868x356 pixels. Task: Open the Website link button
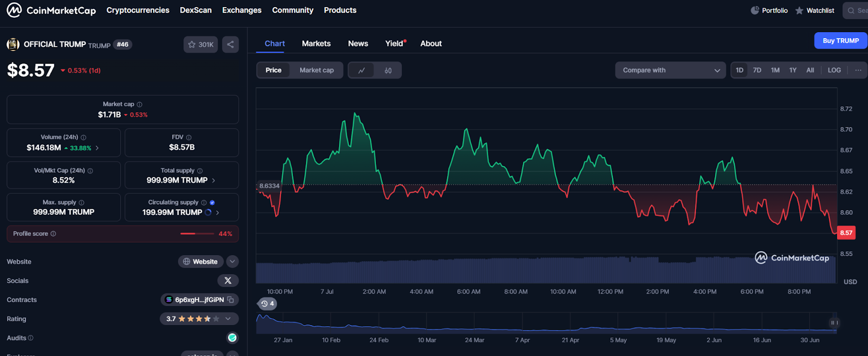(201, 262)
